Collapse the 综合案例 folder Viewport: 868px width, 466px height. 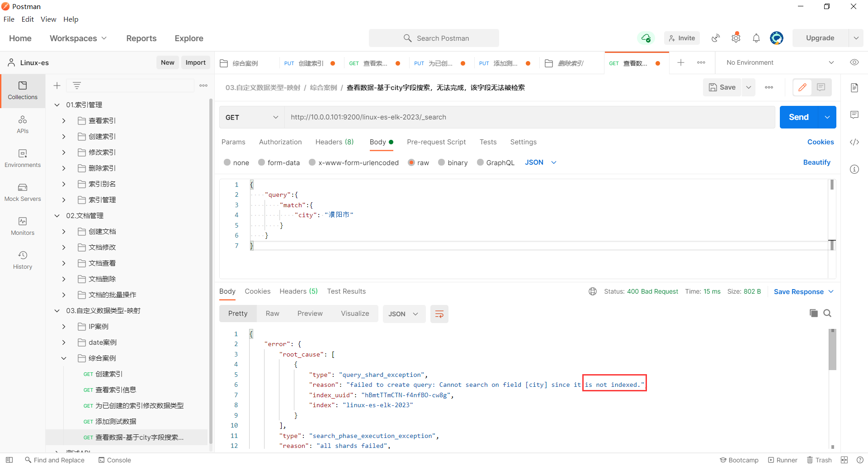[x=64, y=358]
